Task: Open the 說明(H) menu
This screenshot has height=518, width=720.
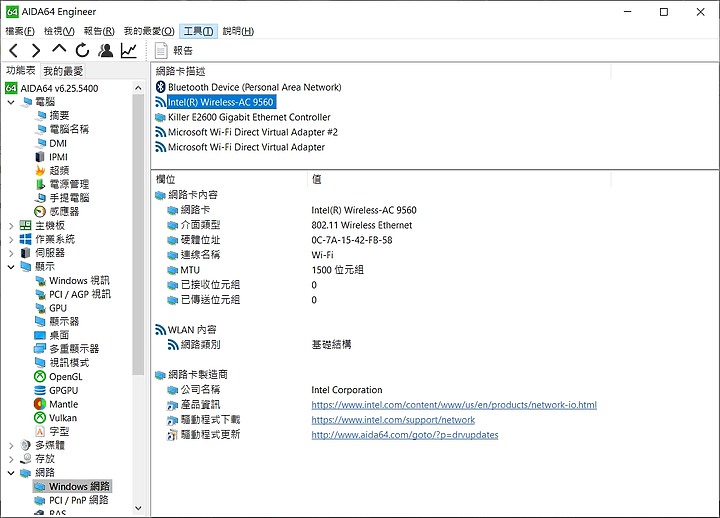Action: [238, 31]
